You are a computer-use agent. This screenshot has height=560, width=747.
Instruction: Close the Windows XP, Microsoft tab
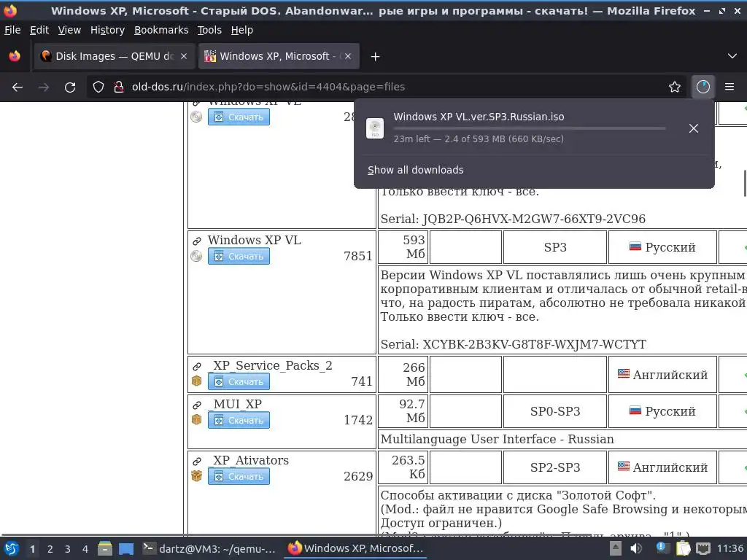[348, 56]
